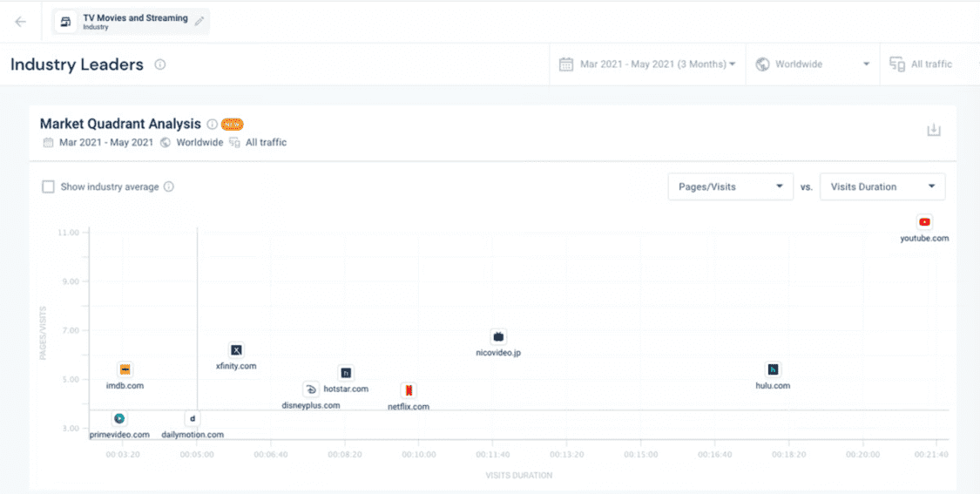Screen dimensions: 980x494
Task: Open info icon next to Market Quadrant Analysis
Action: tap(212, 124)
